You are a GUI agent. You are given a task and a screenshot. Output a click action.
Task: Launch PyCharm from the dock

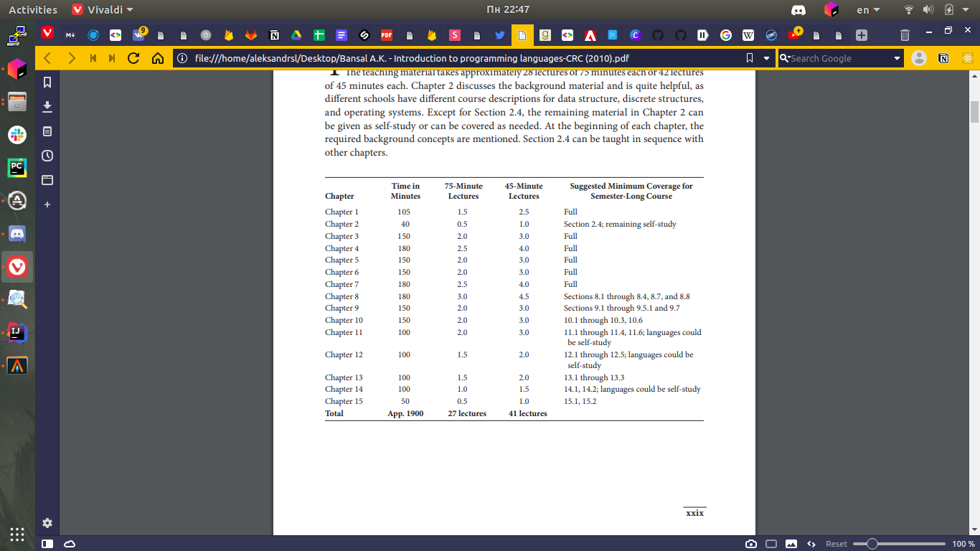pyautogui.click(x=17, y=167)
